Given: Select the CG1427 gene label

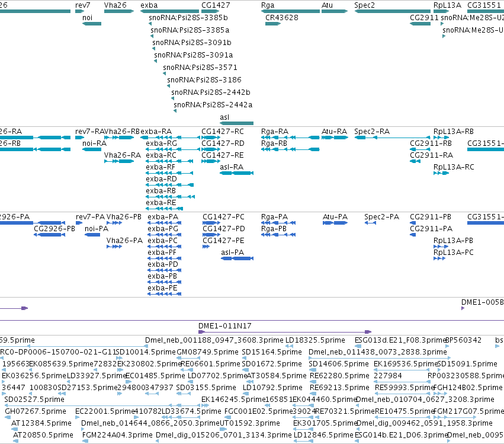Looking at the screenshot, I should coord(216,5).
